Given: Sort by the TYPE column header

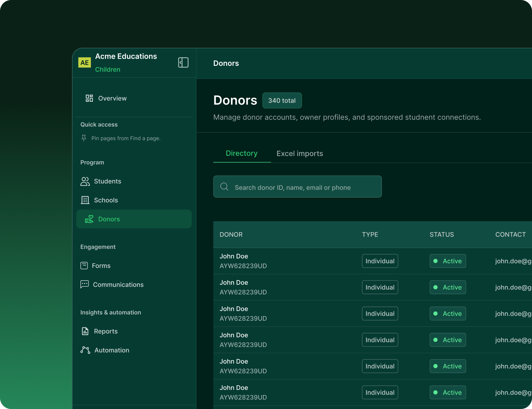Looking at the screenshot, I should [x=370, y=235].
